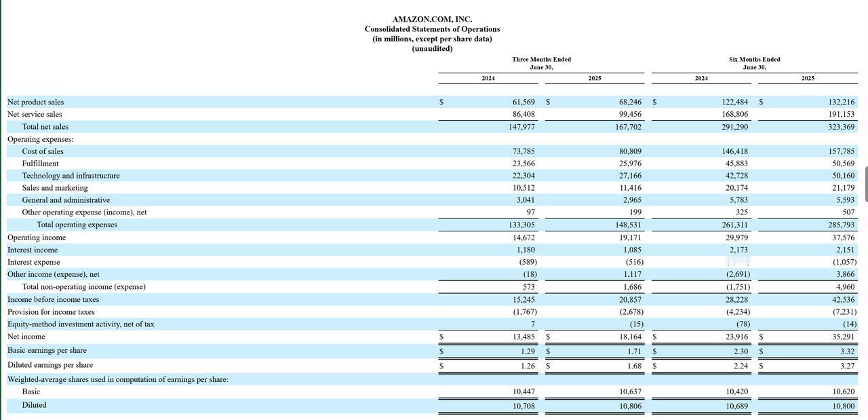
Task: Click basic earnings per share value 1.29
Action: 528,350
